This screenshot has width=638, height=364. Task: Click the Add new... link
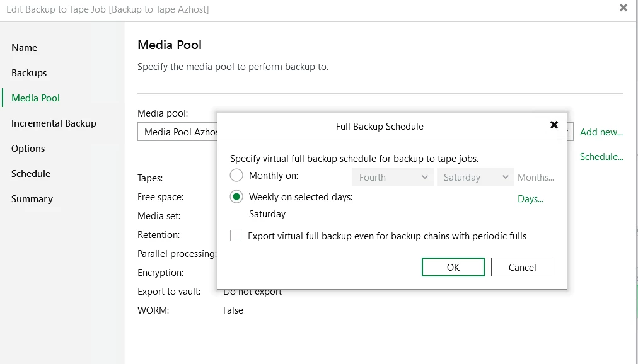coord(601,132)
